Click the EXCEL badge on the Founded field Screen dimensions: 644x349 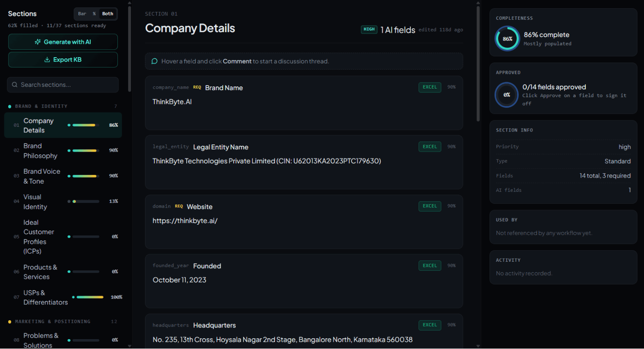tap(430, 266)
